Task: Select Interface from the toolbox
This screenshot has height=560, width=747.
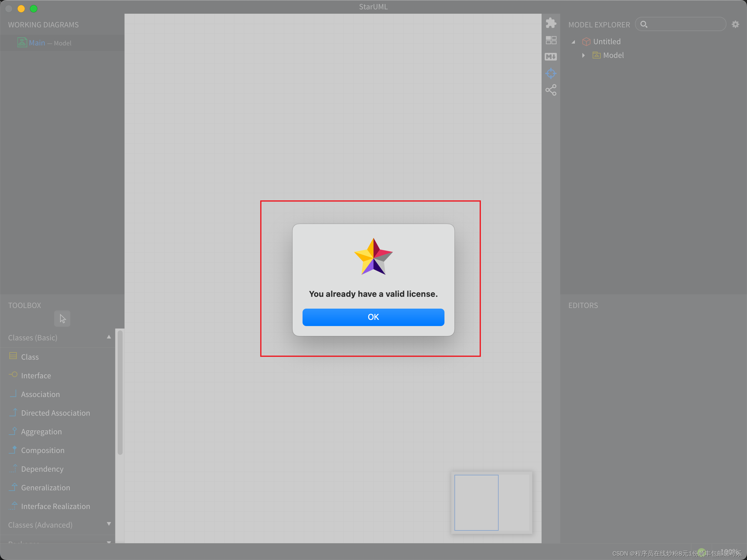Action: (x=35, y=375)
